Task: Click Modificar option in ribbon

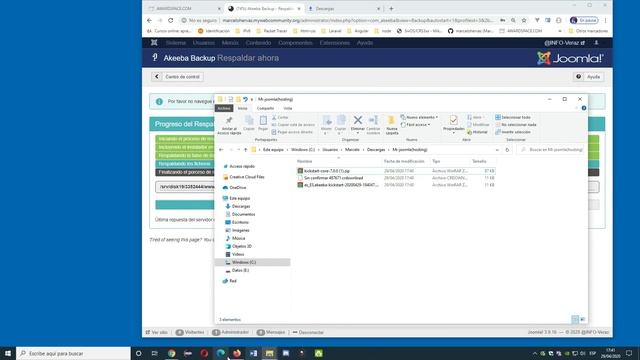Action: click(x=478, y=125)
